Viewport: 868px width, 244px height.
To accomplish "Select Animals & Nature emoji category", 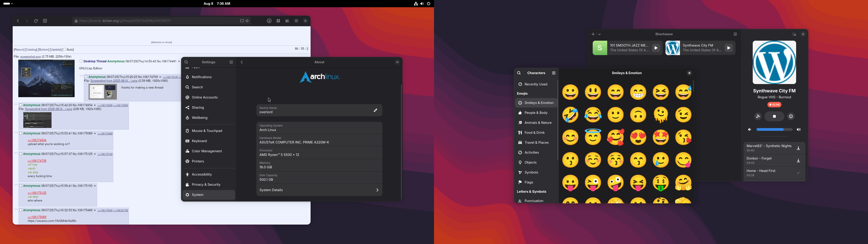I will [536, 123].
